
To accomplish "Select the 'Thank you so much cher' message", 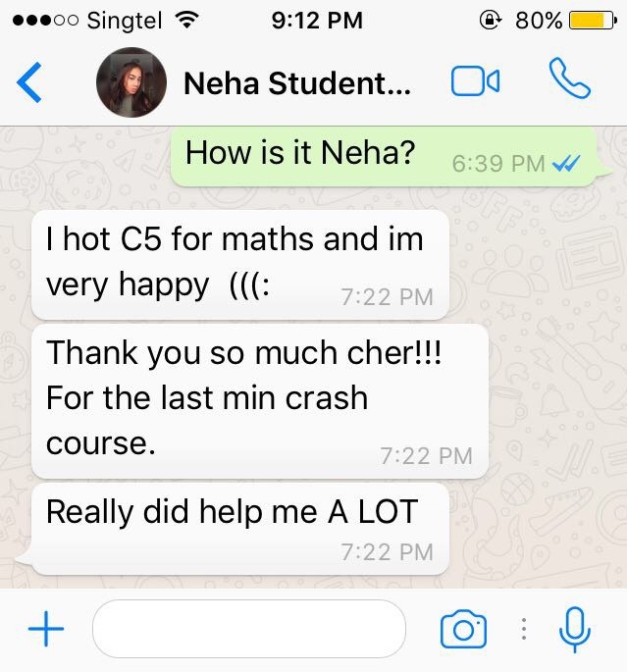I will click(260, 401).
